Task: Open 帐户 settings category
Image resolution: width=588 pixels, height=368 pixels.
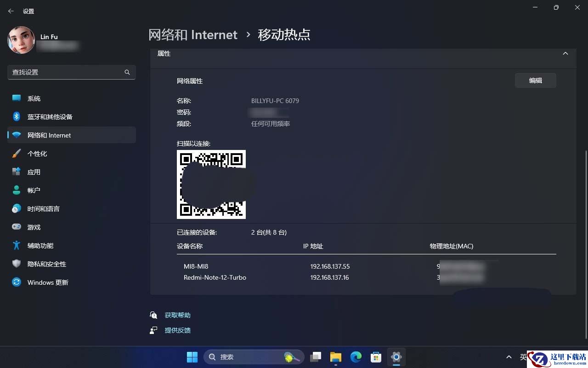Action: (x=72, y=190)
